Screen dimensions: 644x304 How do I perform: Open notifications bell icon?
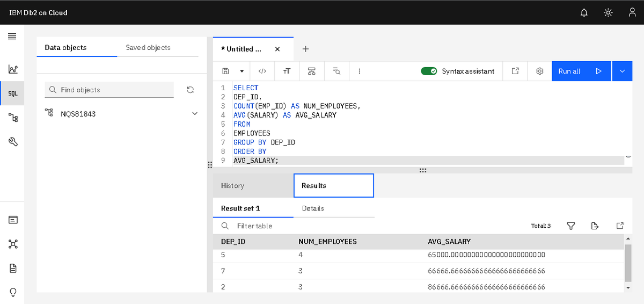point(584,12)
